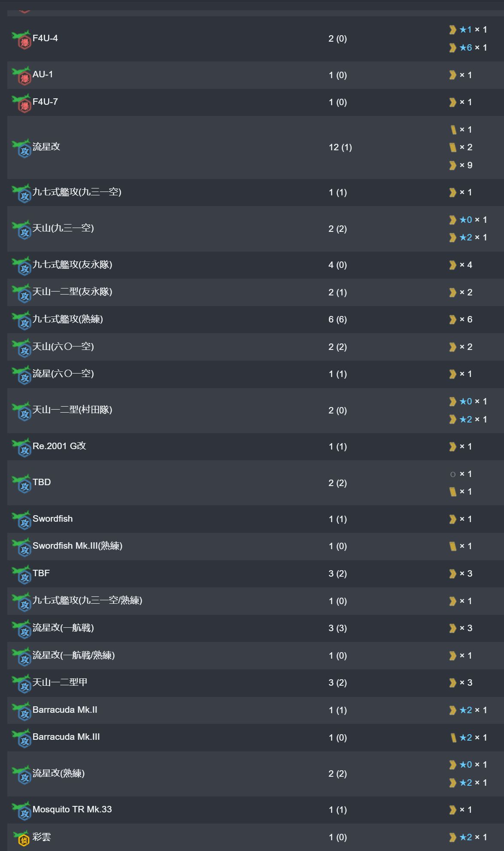Image resolution: width=504 pixels, height=851 pixels.
Task: Click the yellow recon plane icon beside 彩雲
Action: pyautogui.click(x=21, y=837)
